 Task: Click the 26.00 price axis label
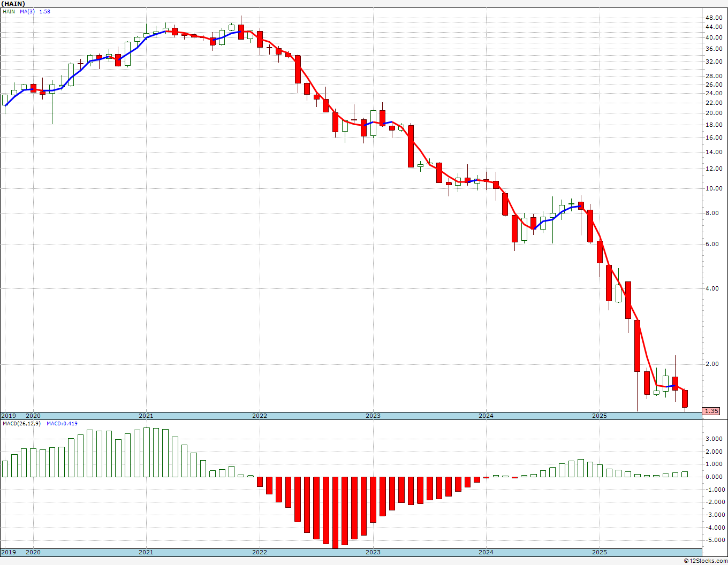(x=713, y=85)
